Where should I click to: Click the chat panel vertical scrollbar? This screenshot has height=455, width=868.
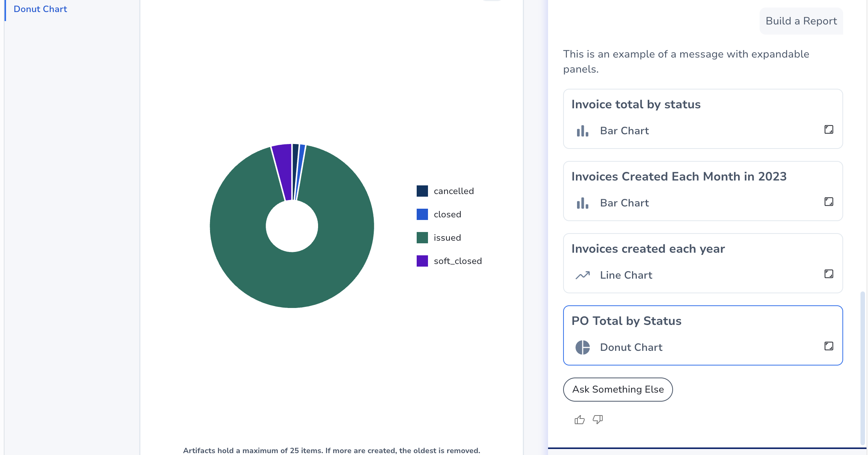[862, 368]
